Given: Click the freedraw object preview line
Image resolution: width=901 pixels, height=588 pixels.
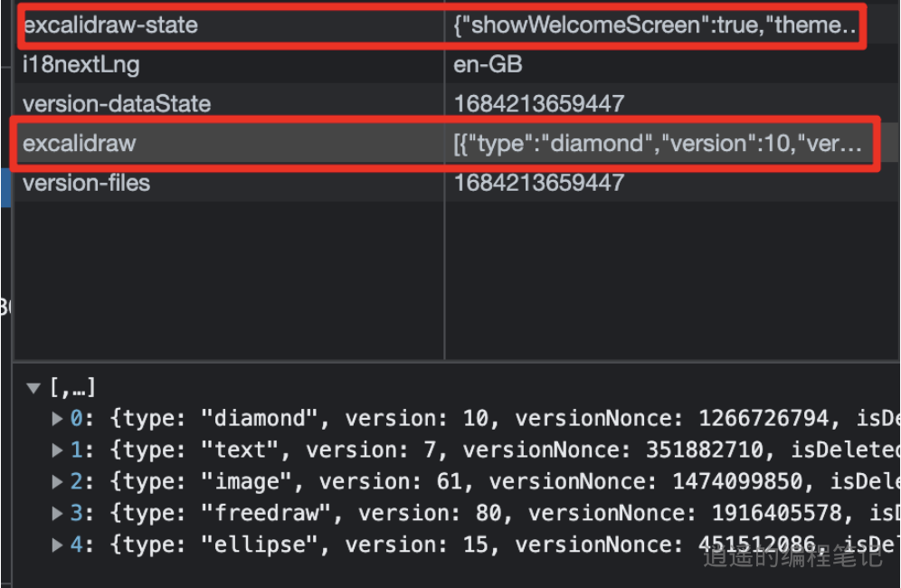Looking at the screenshot, I should (505, 513).
